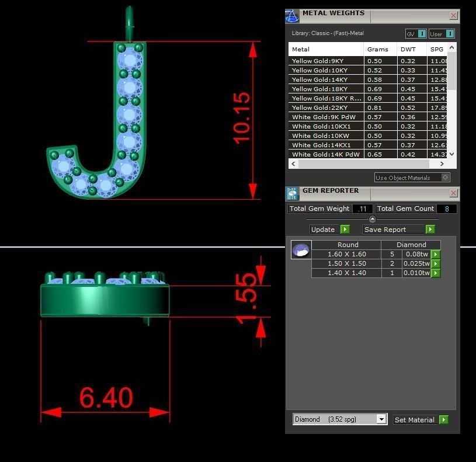Screen dimensions: 476x462
Task: Click the green arrow for 1.40 X 1.40 row
Action: pos(436,273)
